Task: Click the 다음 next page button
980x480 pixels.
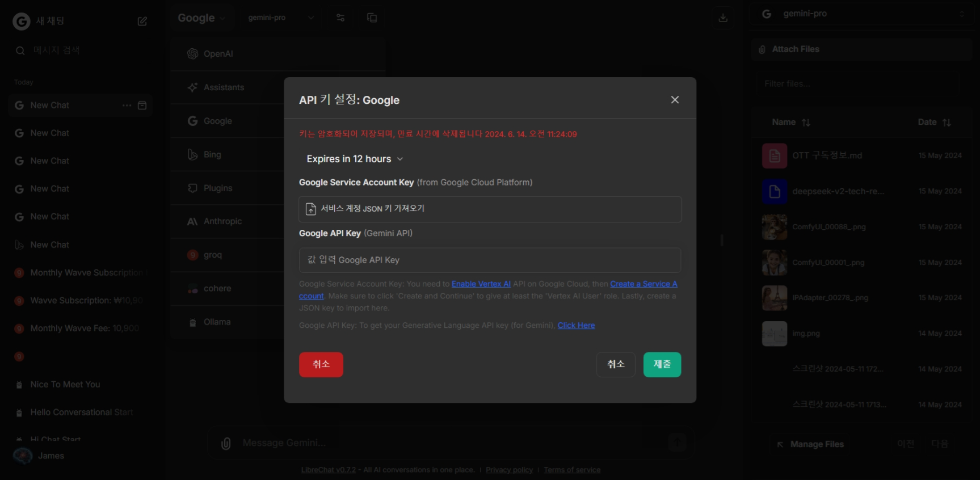Action: 940,444
